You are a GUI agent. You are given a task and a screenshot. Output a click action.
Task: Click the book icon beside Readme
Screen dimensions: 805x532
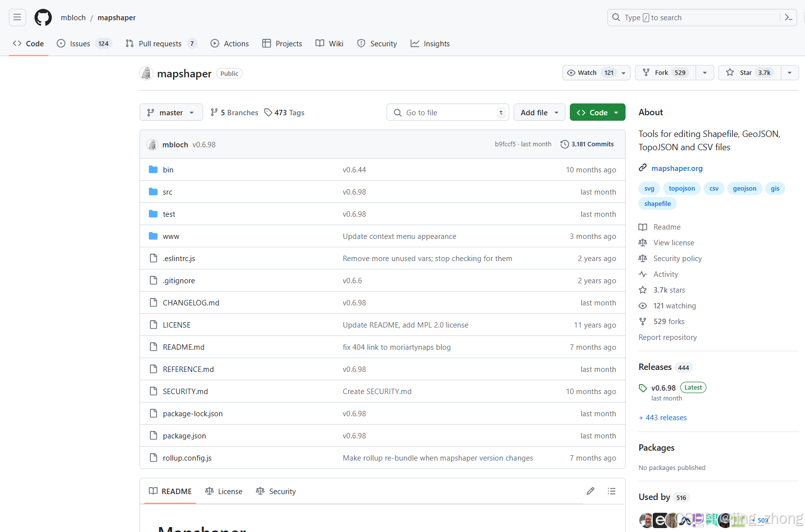[x=643, y=227]
